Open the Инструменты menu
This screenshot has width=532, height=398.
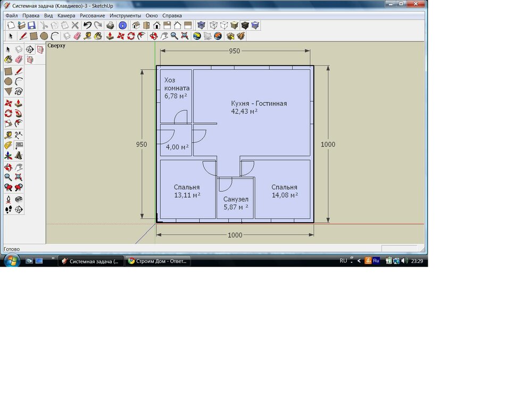point(125,16)
